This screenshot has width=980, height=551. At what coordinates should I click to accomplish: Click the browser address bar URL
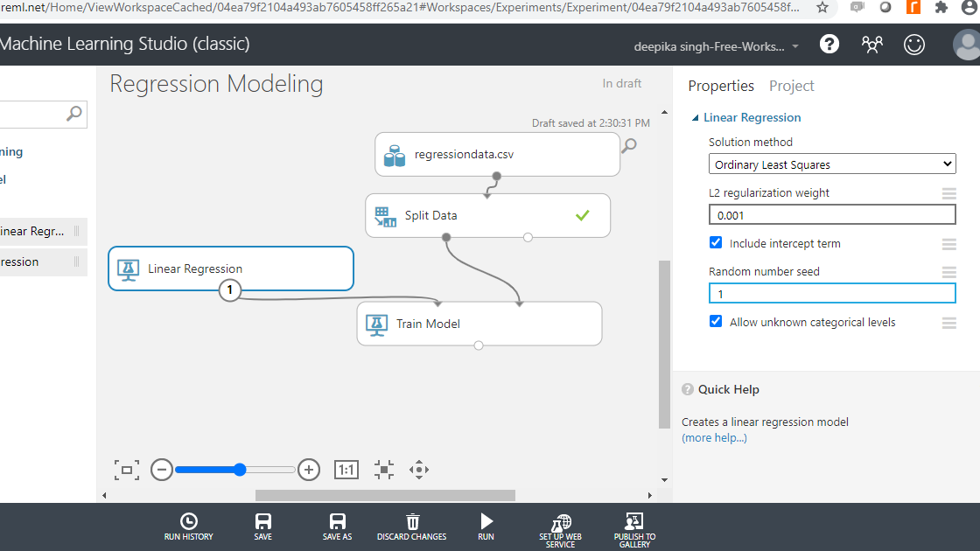[x=400, y=8]
